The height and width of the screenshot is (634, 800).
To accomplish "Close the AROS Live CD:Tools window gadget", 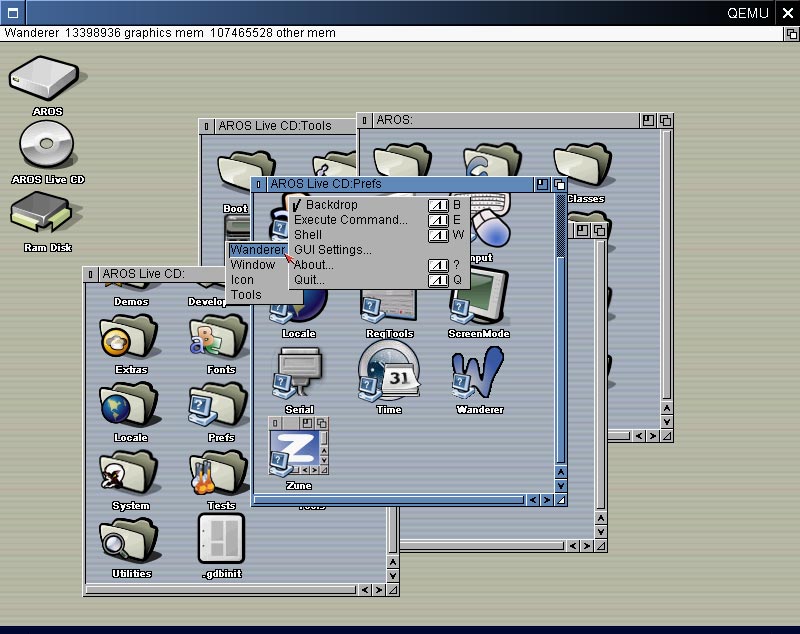I will pos(206,126).
